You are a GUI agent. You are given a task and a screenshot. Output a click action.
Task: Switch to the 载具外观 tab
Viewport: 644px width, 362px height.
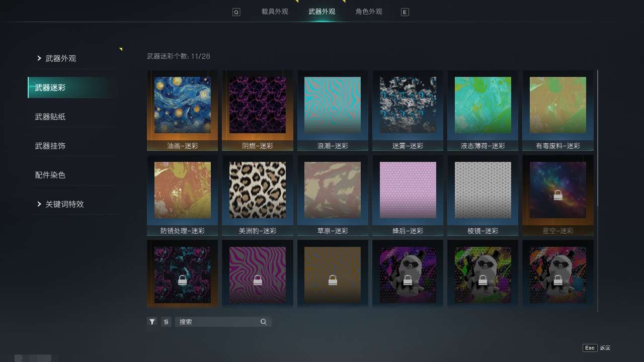pos(274,12)
